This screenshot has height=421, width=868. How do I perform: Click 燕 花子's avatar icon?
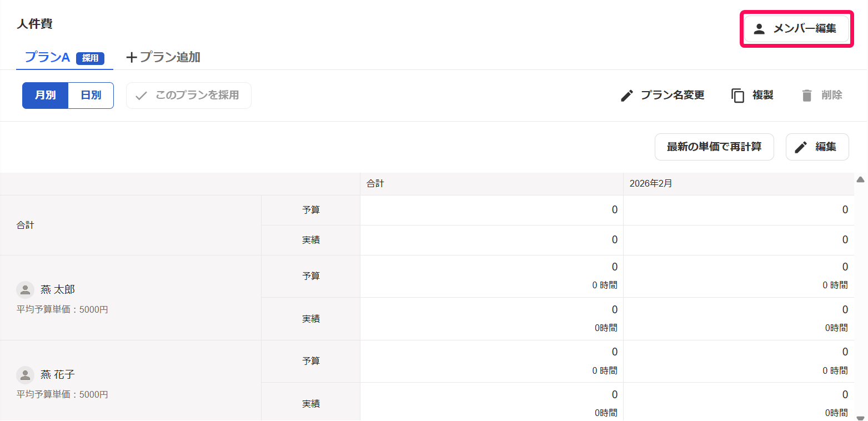click(x=25, y=375)
